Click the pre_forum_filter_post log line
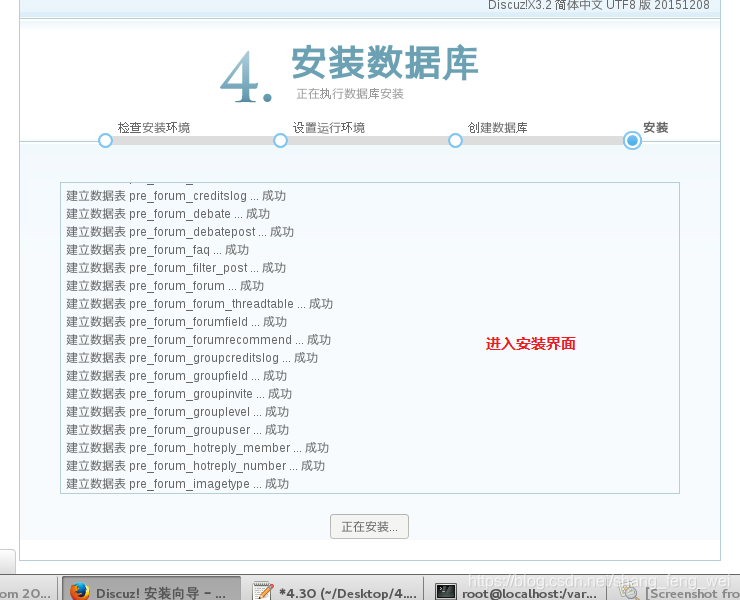Image resolution: width=740 pixels, height=600 pixels. tap(176, 267)
